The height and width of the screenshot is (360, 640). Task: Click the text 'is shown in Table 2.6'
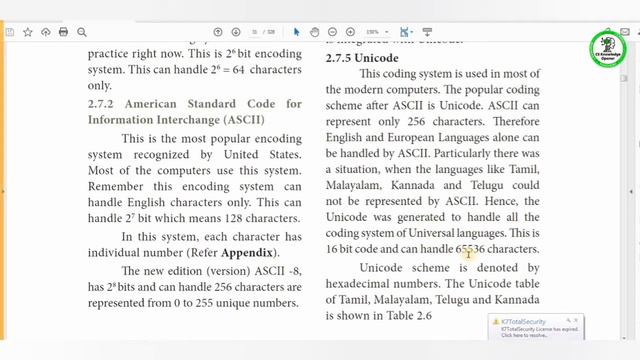pyautogui.click(x=379, y=316)
